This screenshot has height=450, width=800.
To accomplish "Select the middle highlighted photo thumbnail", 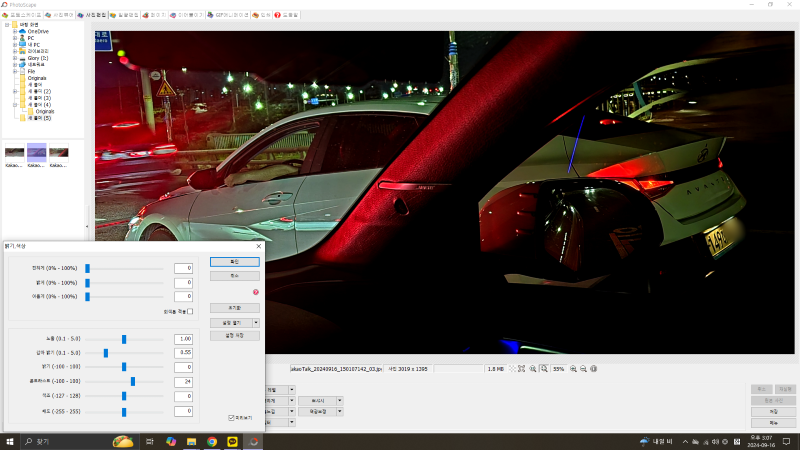I will click(x=37, y=150).
